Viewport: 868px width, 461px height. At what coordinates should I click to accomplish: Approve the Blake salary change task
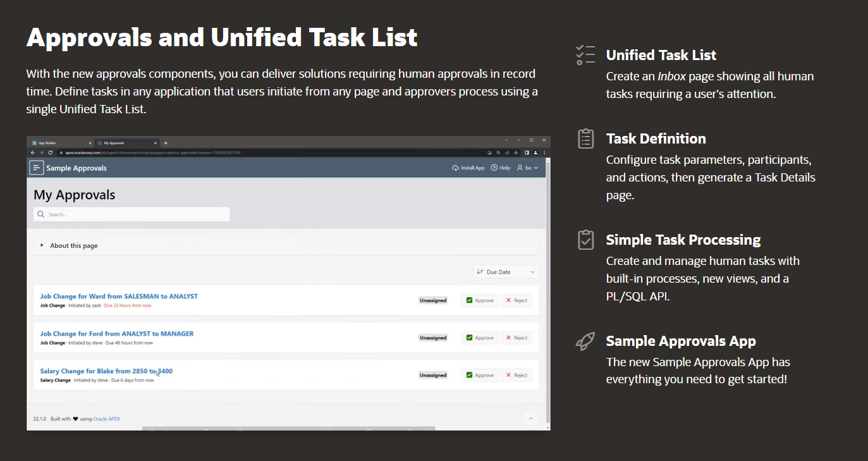click(x=480, y=375)
